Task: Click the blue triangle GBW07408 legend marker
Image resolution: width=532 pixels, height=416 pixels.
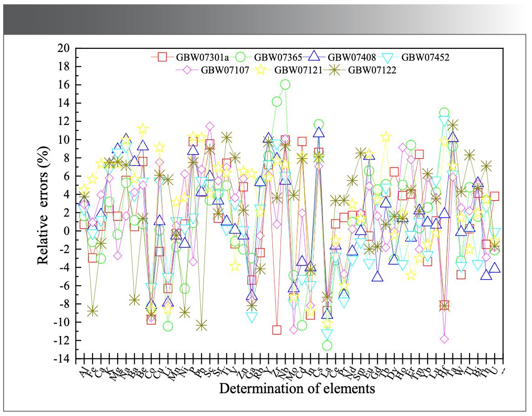Action: (x=314, y=56)
